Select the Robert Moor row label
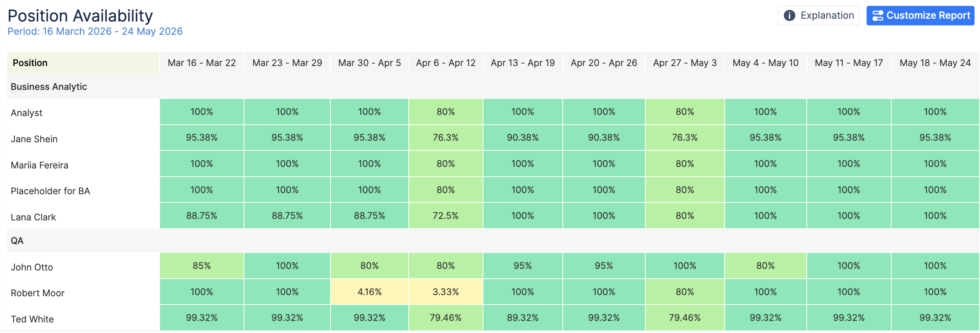This screenshot has height=333, width=980. (38, 293)
